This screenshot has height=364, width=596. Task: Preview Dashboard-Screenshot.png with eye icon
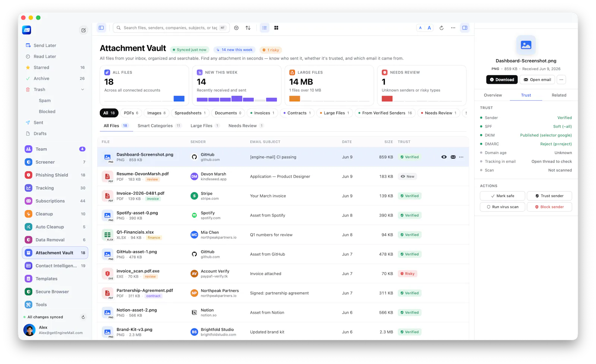[x=444, y=157]
